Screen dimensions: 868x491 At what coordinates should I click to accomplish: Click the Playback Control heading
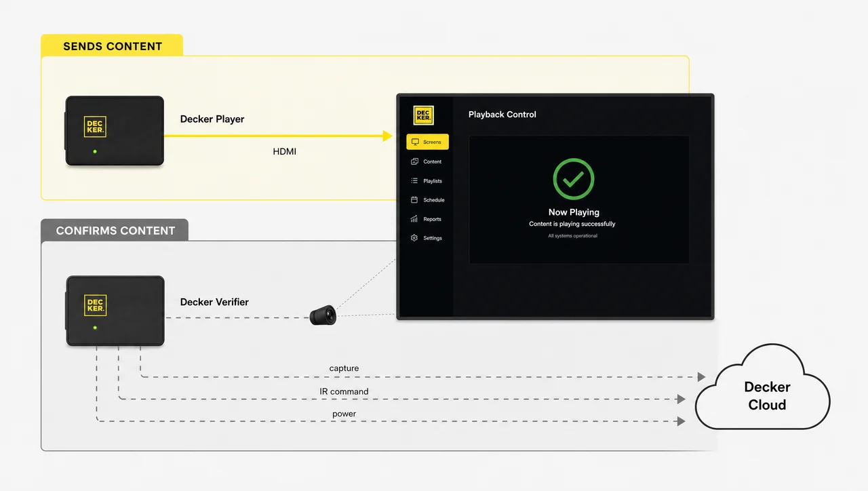click(x=502, y=115)
